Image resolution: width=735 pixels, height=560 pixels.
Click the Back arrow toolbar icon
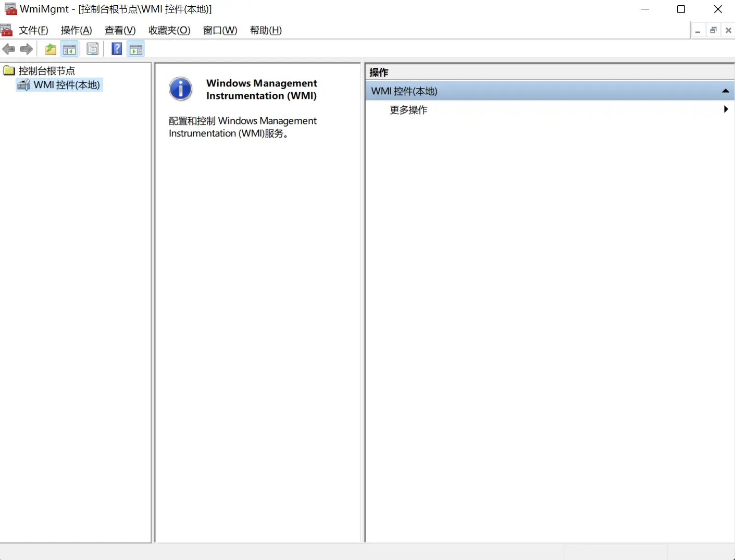click(9, 49)
